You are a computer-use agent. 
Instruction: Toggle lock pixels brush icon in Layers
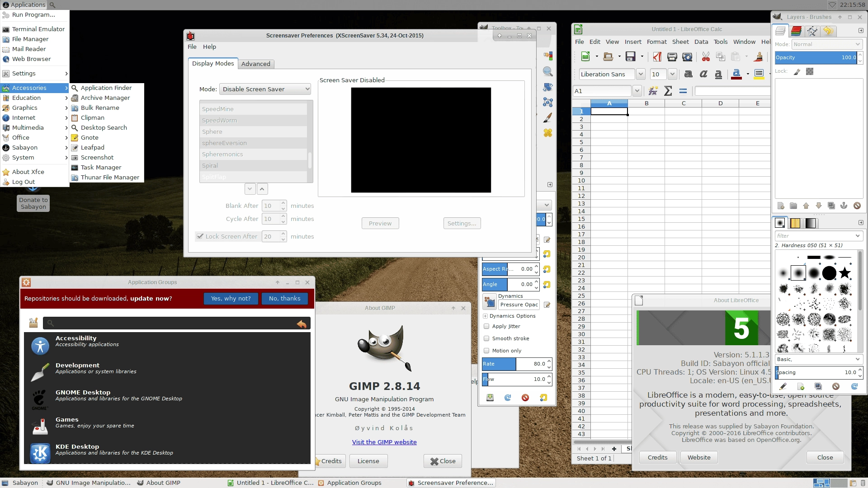797,71
